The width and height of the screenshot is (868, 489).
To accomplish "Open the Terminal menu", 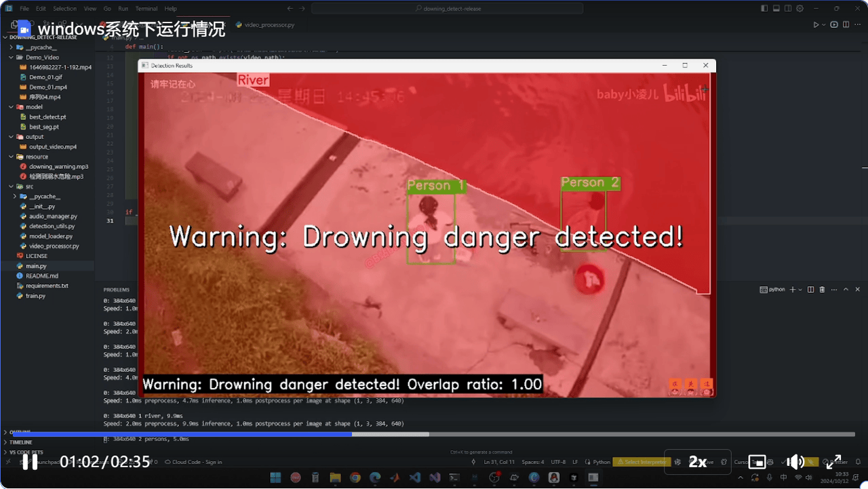I will (146, 8).
